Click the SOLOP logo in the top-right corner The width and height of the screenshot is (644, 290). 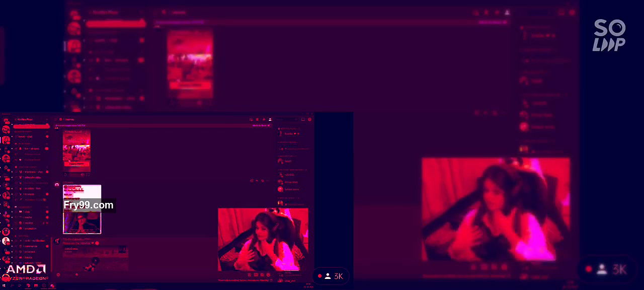[609, 35]
